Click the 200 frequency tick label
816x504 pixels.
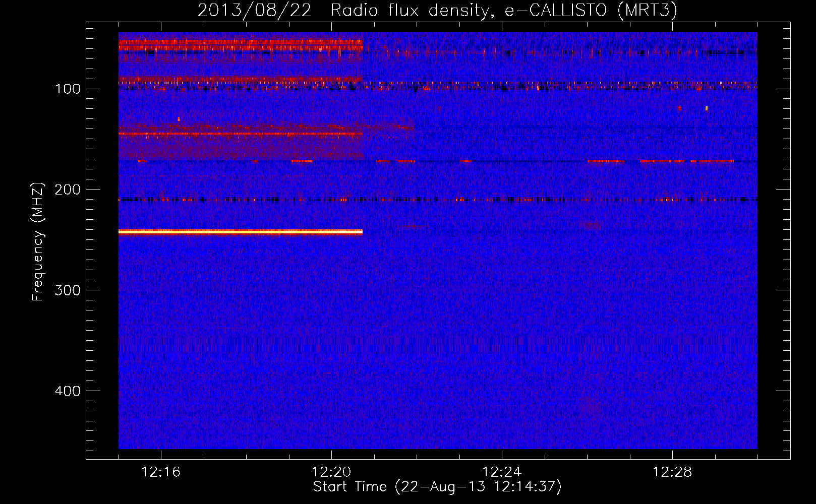coord(68,190)
